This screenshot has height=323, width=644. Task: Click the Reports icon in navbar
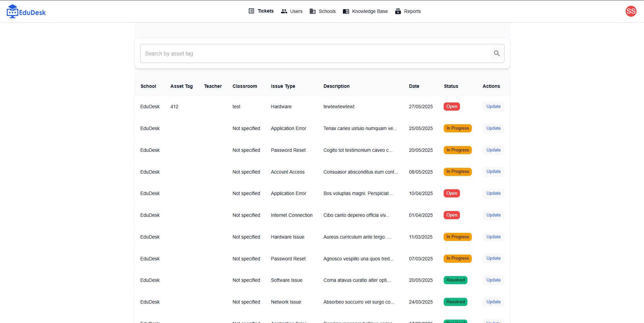(398, 11)
